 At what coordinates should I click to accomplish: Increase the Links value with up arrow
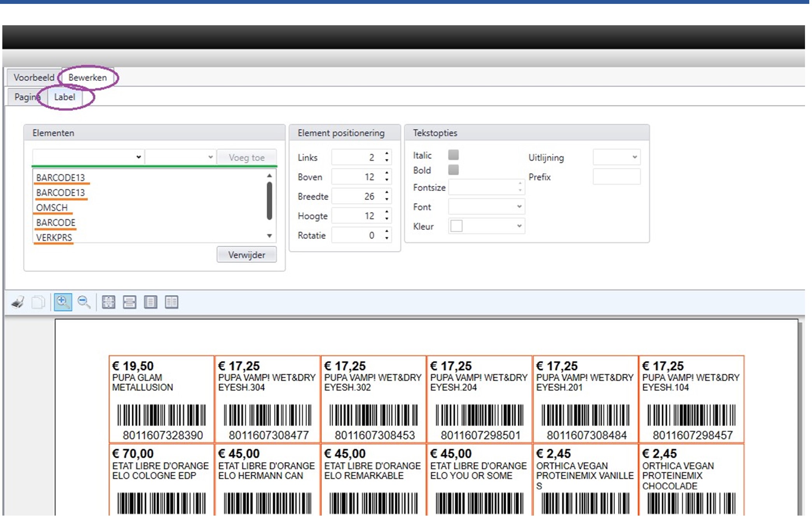(387, 153)
